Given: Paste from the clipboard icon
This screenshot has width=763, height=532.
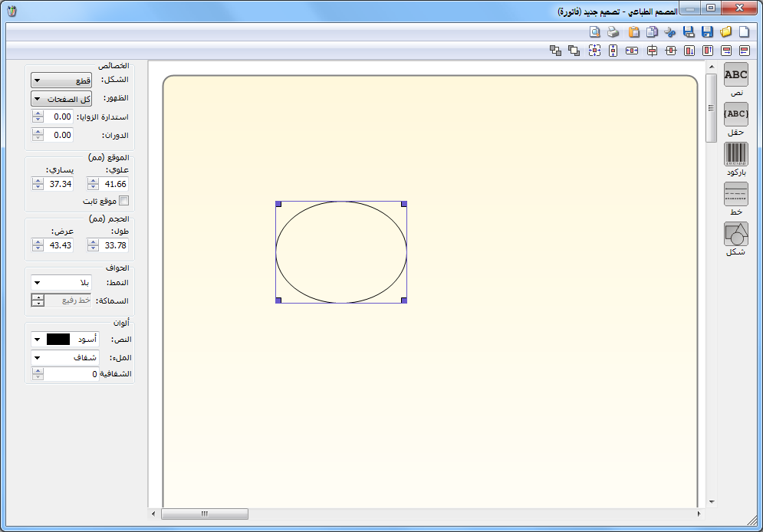Looking at the screenshot, I should [x=633, y=32].
